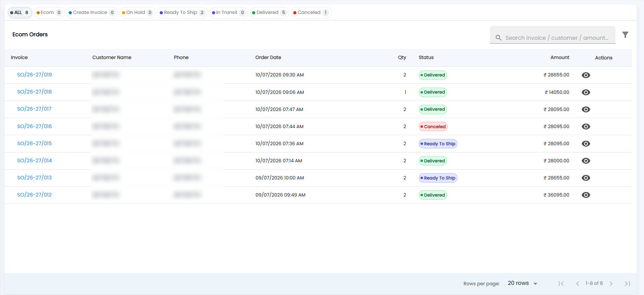The width and height of the screenshot is (644, 295).
Task: View order SO/26-27/013 via eye icon
Action: coord(586,178)
